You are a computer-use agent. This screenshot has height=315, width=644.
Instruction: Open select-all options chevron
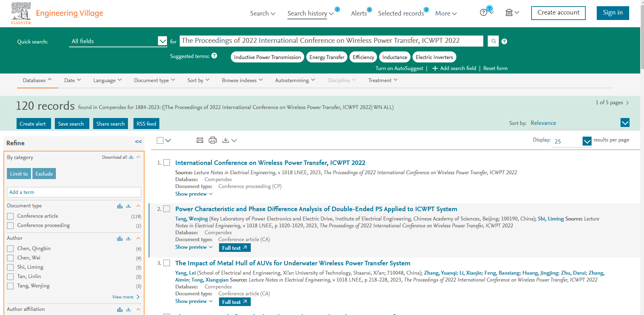[168, 140]
